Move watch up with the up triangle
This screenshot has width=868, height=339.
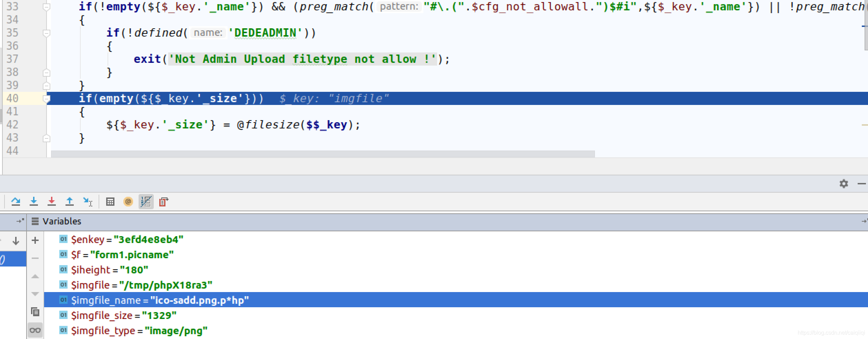35,276
